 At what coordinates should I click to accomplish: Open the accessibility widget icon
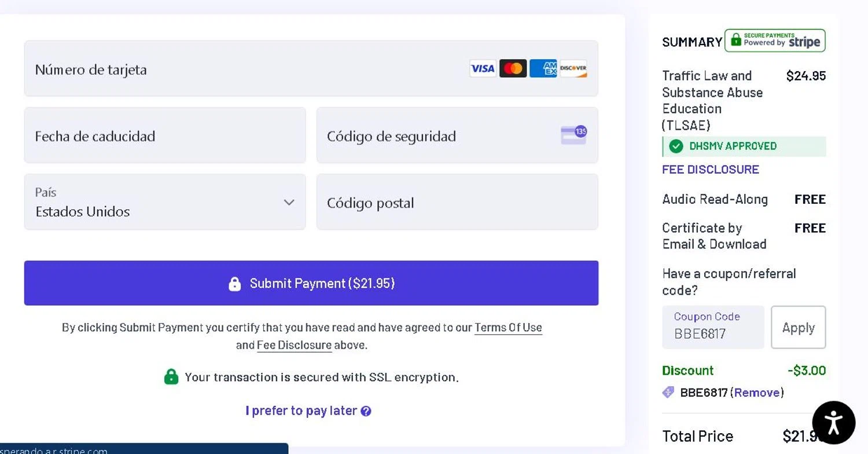833,422
